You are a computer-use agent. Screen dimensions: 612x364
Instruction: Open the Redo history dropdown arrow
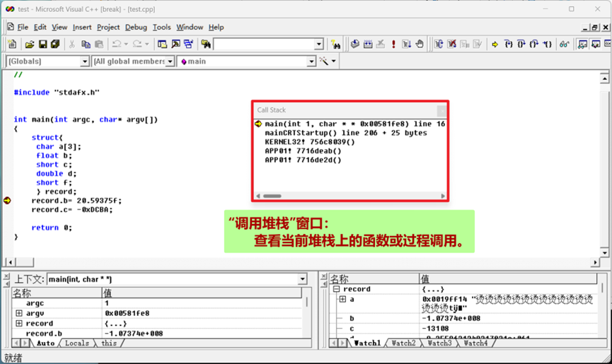146,44
